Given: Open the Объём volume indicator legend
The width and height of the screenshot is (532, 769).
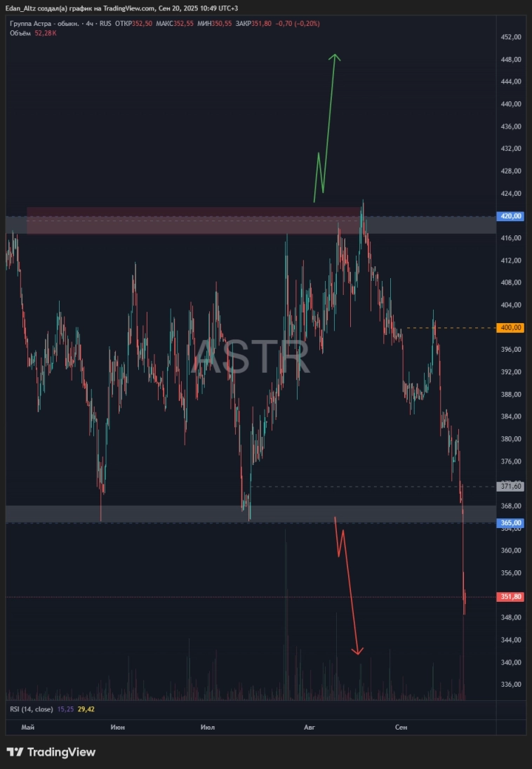Looking at the screenshot, I should click(21, 33).
